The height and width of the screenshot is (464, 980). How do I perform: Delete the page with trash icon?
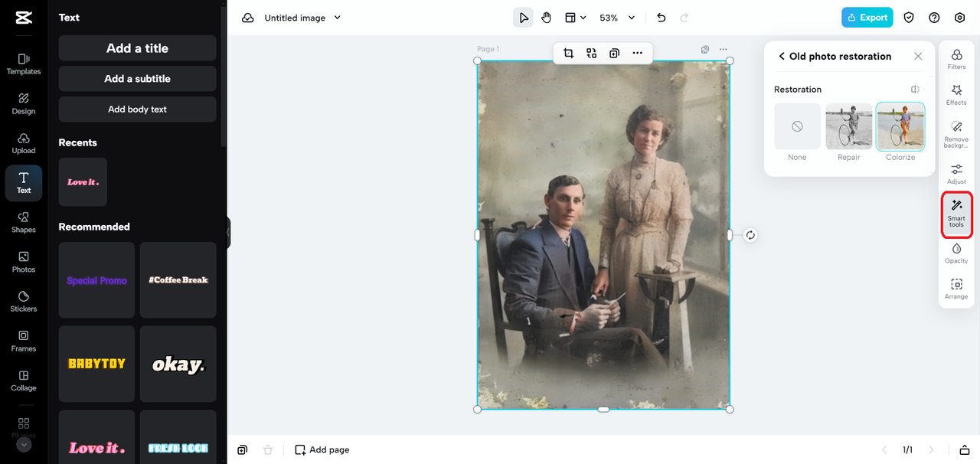pyautogui.click(x=268, y=449)
